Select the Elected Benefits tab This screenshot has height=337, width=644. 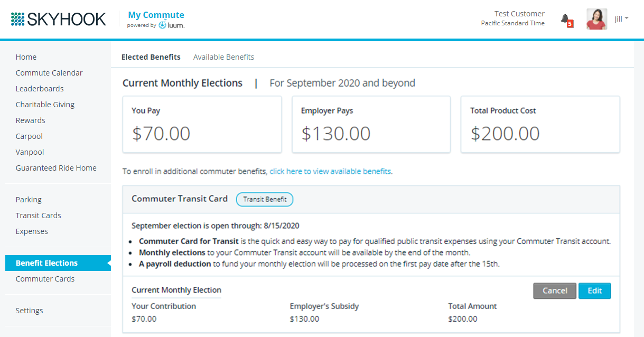[151, 57]
